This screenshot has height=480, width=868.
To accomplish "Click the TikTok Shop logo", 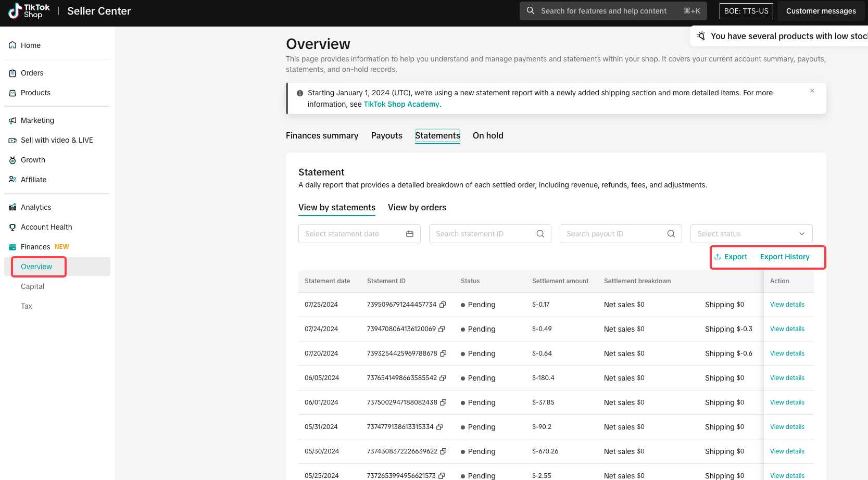I will pos(29,11).
